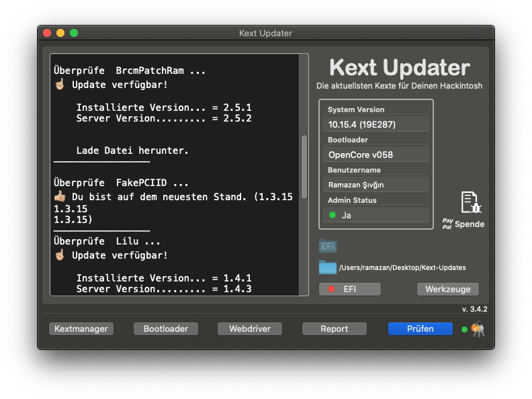Open the changelog document icon above Spende
This screenshot has height=399, width=532.
pyautogui.click(x=471, y=203)
